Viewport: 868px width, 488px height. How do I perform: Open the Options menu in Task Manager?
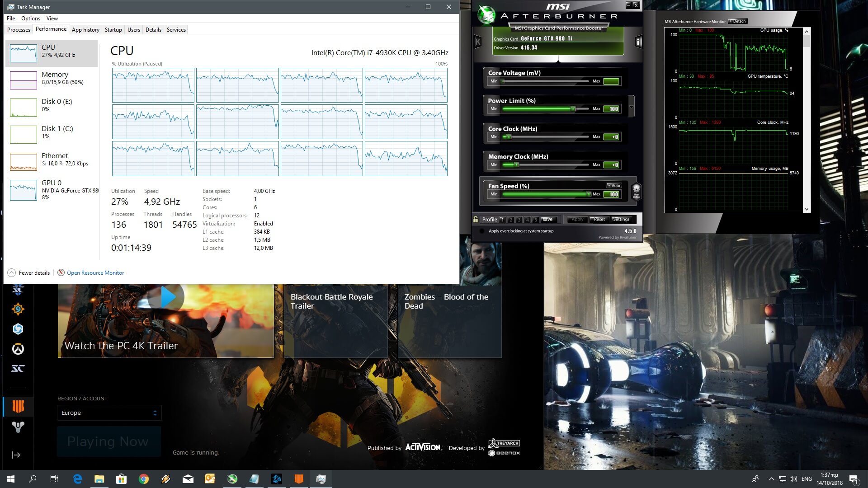pos(30,19)
